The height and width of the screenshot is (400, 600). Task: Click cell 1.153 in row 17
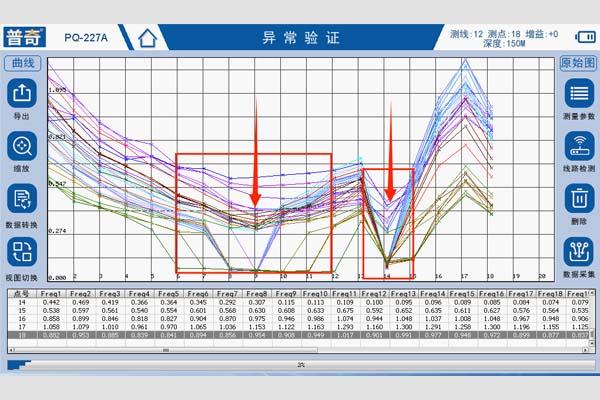tap(257, 327)
